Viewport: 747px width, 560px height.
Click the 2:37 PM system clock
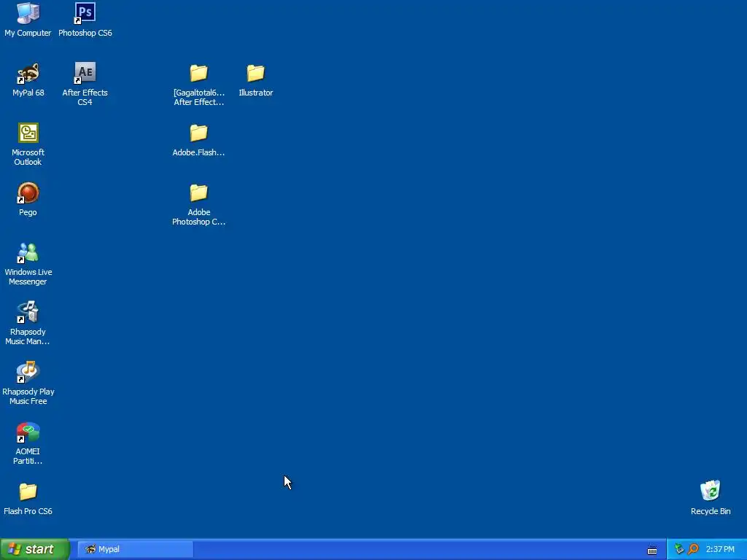pyautogui.click(x=720, y=549)
